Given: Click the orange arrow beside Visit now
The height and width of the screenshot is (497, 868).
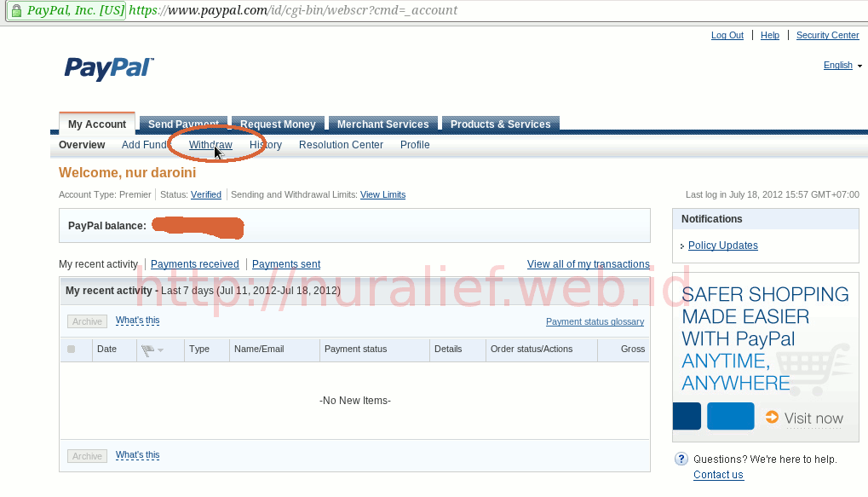Looking at the screenshot, I should click(x=772, y=417).
